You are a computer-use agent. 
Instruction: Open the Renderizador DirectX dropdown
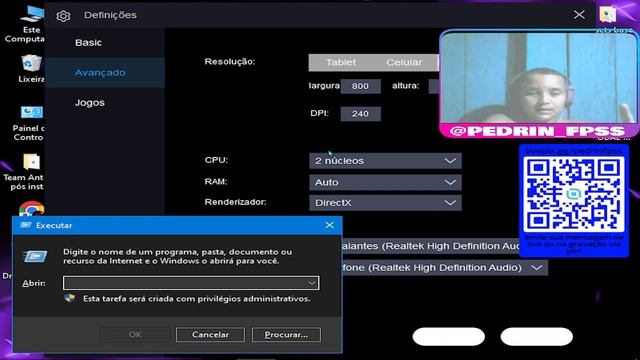385,203
